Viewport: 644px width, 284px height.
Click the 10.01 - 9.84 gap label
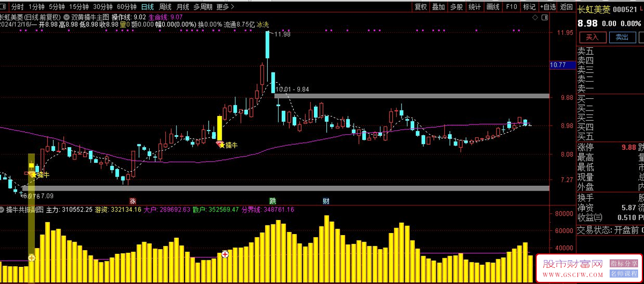click(x=292, y=89)
